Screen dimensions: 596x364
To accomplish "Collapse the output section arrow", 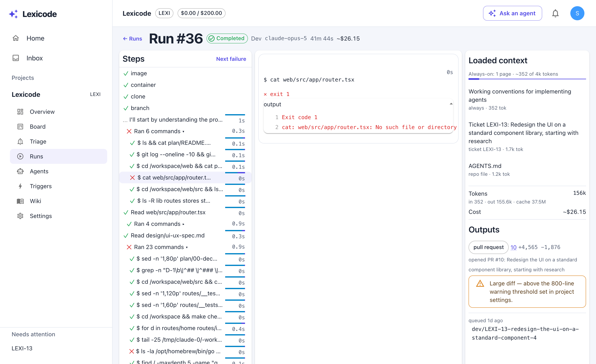I will (451, 104).
